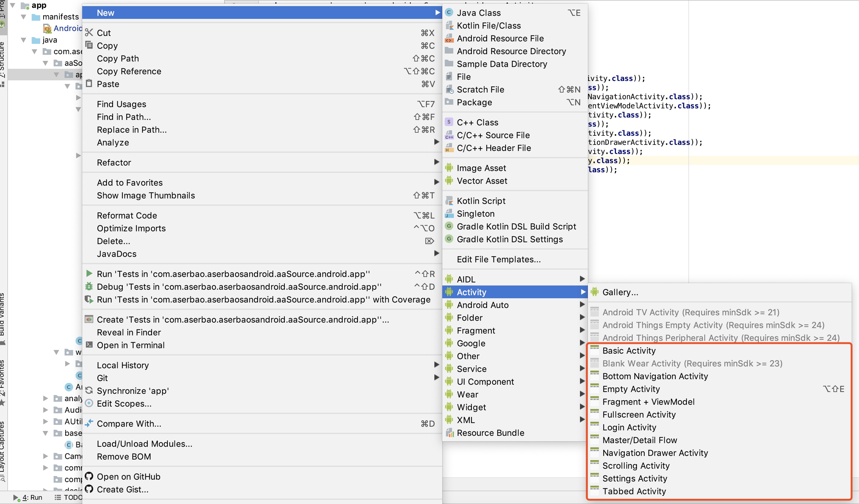Image resolution: width=859 pixels, height=504 pixels.
Task: Select Basic Activity template
Action: (719, 350)
